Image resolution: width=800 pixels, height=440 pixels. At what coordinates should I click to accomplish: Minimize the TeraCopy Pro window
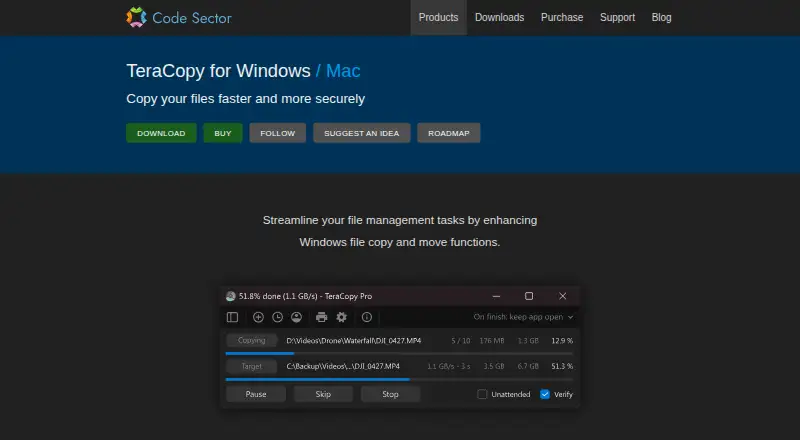pyautogui.click(x=496, y=296)
